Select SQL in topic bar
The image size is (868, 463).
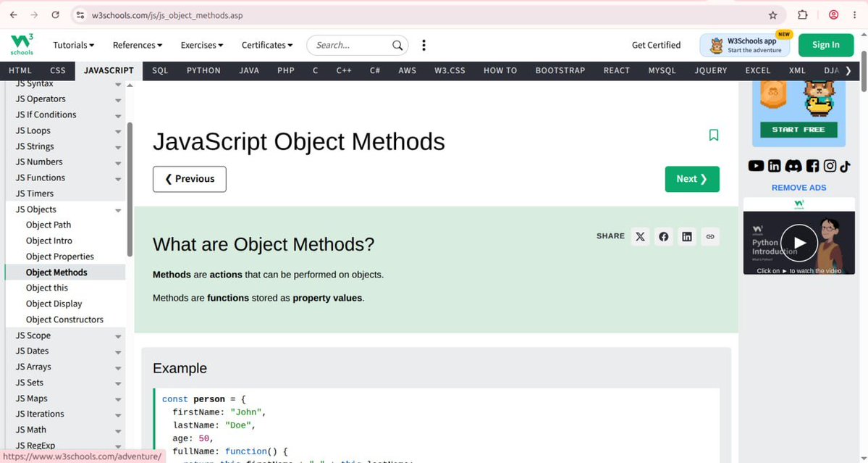[x=160, y=71]
